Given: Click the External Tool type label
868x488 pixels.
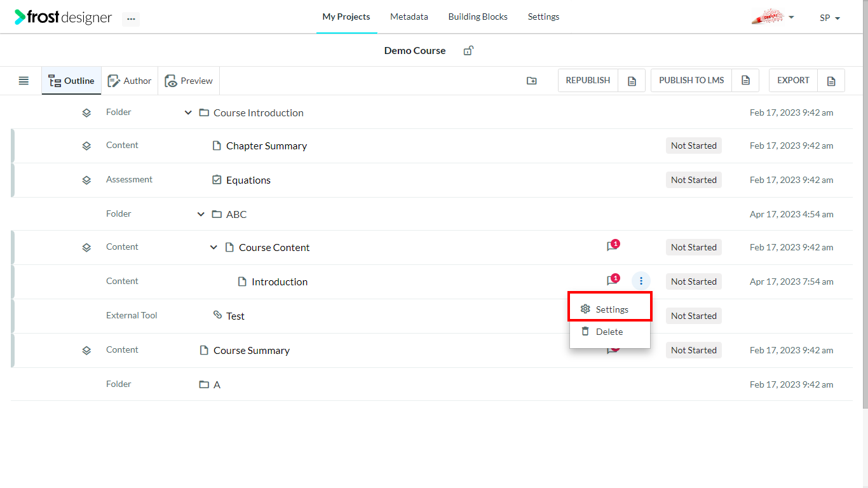Looking at the screenshot, I should point(132,315).
